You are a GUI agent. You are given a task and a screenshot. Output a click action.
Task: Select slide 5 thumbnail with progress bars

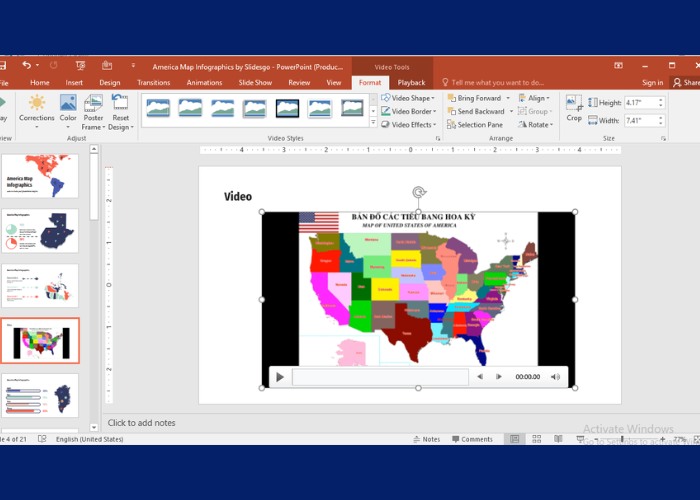40,396
